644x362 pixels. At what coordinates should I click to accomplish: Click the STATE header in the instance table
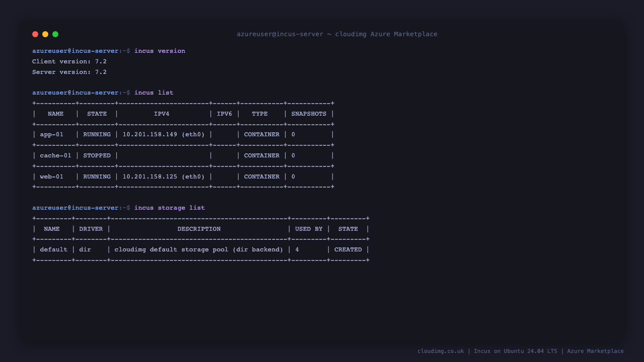pos(97,114)
